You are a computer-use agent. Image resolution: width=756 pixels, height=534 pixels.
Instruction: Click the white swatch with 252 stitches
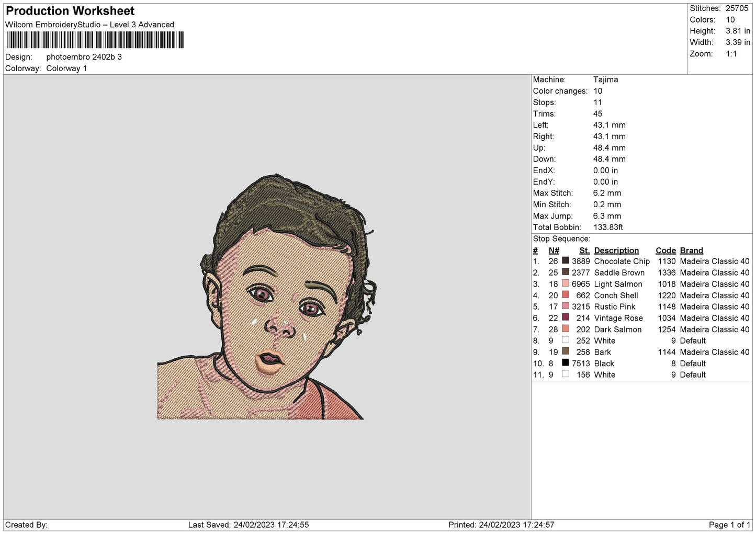(x=566, y=340)
